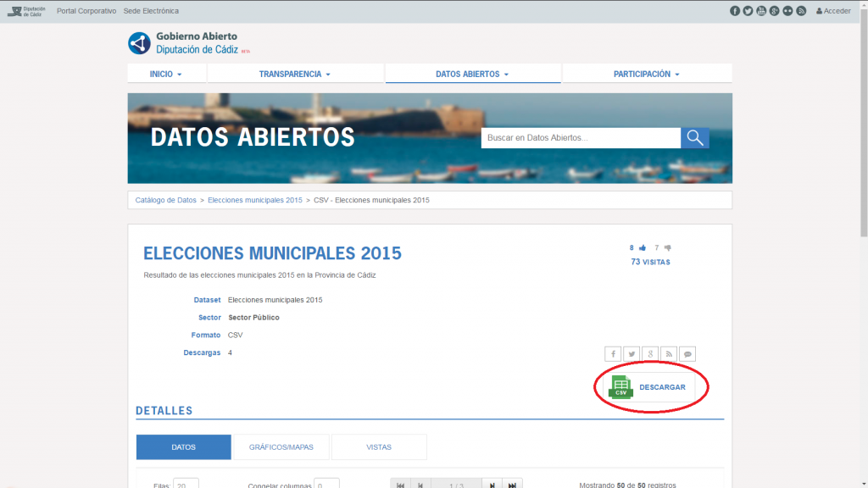Screen dimensions: 868x488
Task: Go to Catálogo de Datos breadcrumb
Action: point(165,200)
